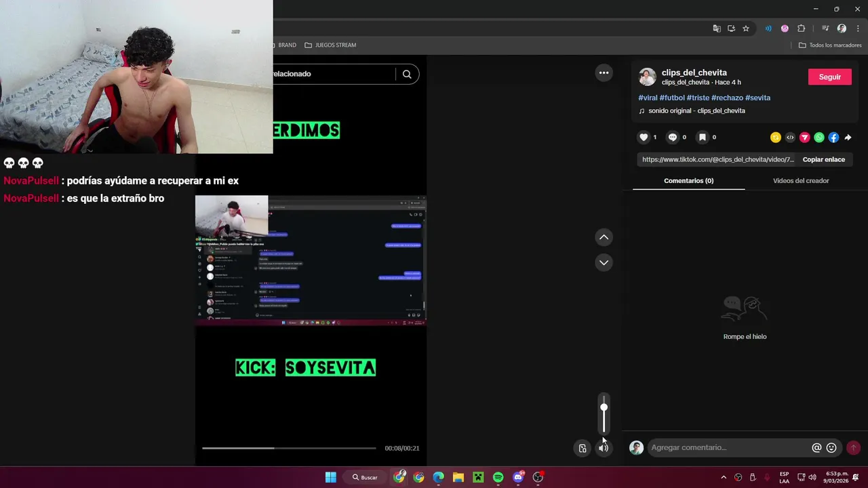Like the video with the heart icon

pos(644,137)
